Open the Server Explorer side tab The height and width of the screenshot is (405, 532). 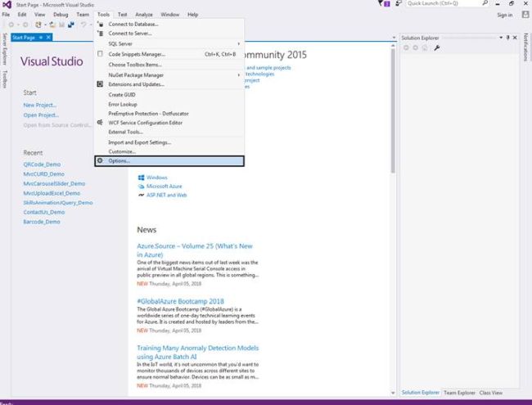tap(5, 49)
